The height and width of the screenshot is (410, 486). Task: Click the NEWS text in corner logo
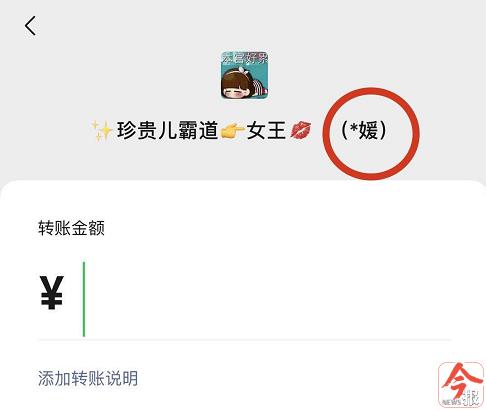pos(452,402)
